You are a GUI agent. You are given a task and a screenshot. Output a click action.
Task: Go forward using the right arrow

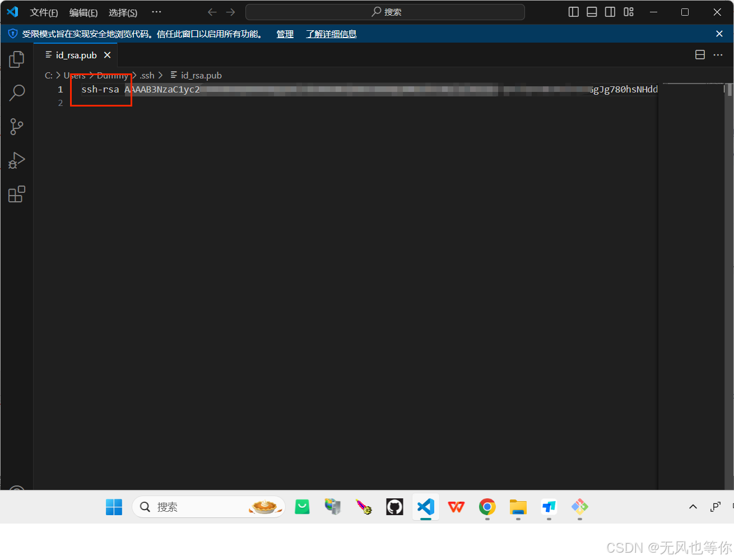pyautogui.click(x=230, y=12)
